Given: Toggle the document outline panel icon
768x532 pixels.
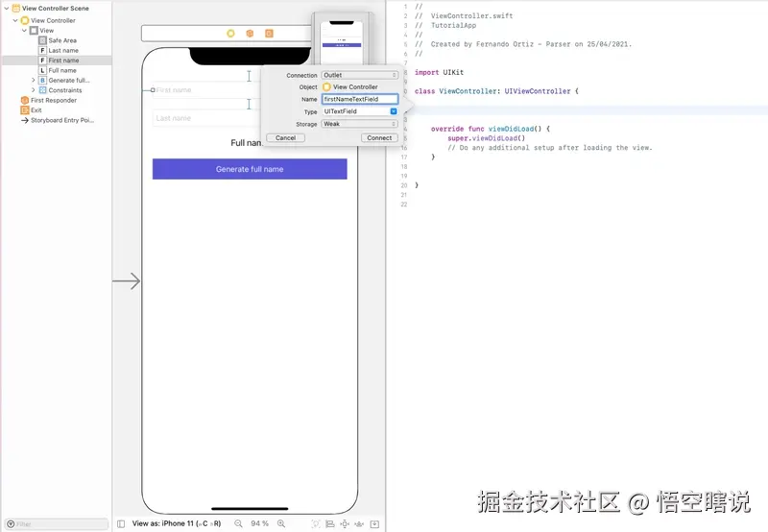Looking at the screenshot, I should tap(121, 523).
